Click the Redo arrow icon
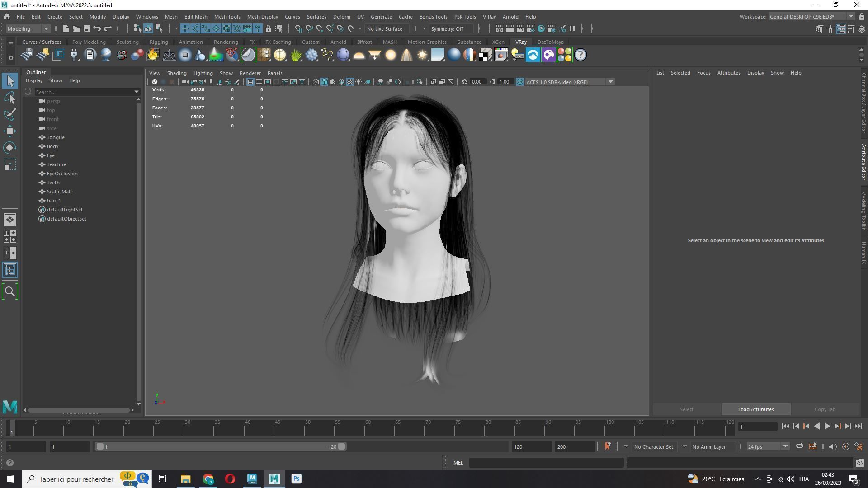This screenshot has width=868, height=488. tap(108, 29)
